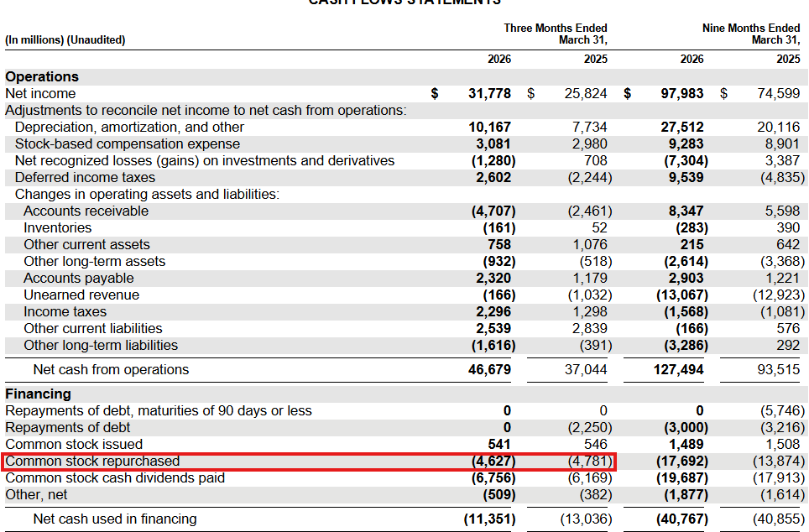
Task: Click Other, net row label
Action: point(36,494)
